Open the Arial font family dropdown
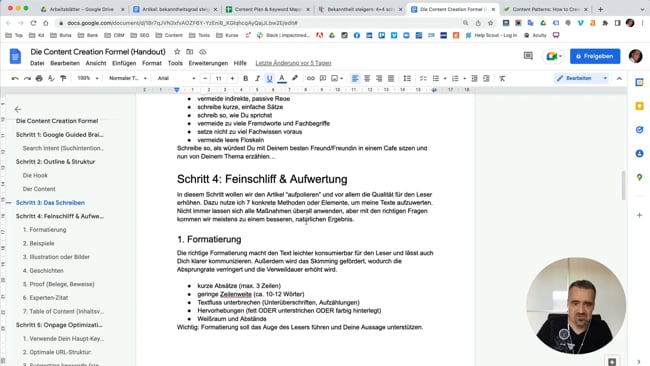The image size is (650, 366). click(176, 78)
